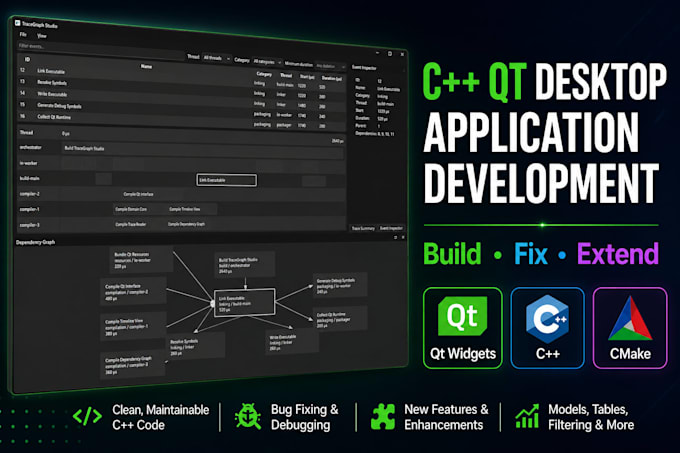Image resolution: width=680 pixels, height=453 pixels.
Task: Click the build-main thread label
Action: pos(29,178)
